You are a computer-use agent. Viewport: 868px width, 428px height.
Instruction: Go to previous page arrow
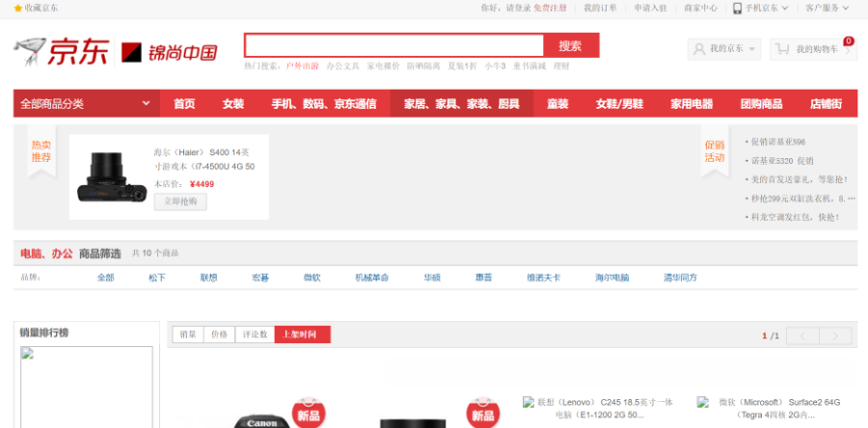pos(802,335)
